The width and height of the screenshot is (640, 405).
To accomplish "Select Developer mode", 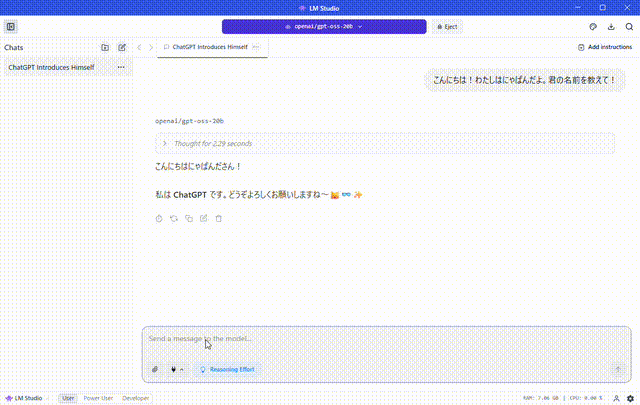I will (136, 398).
